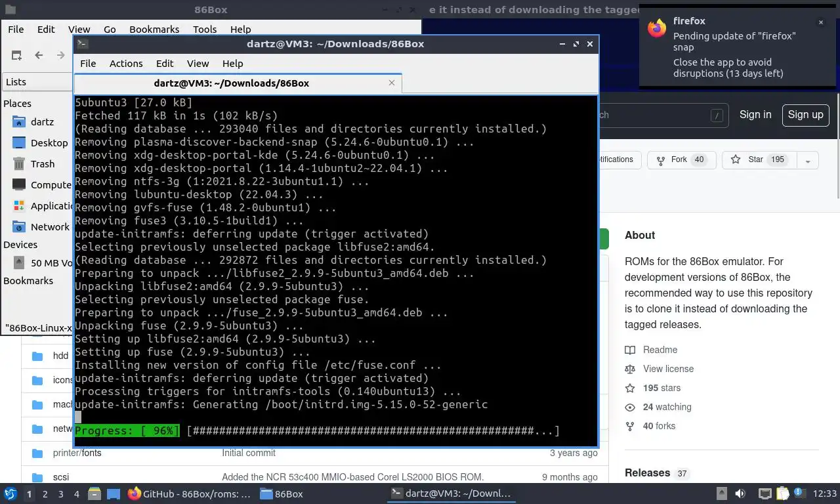Open clipboard manager tray icon
This screenshot has height=504, width=840.
coord(782,493)
